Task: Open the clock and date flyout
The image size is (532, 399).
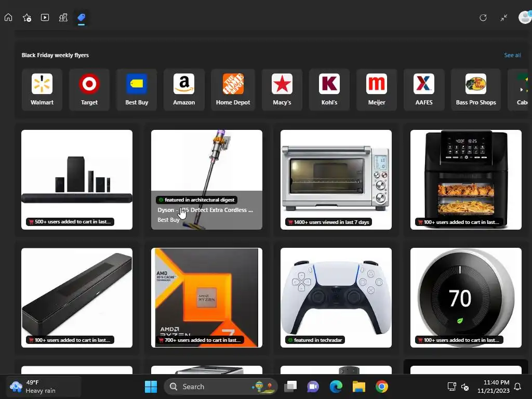Action: point(494,387)
